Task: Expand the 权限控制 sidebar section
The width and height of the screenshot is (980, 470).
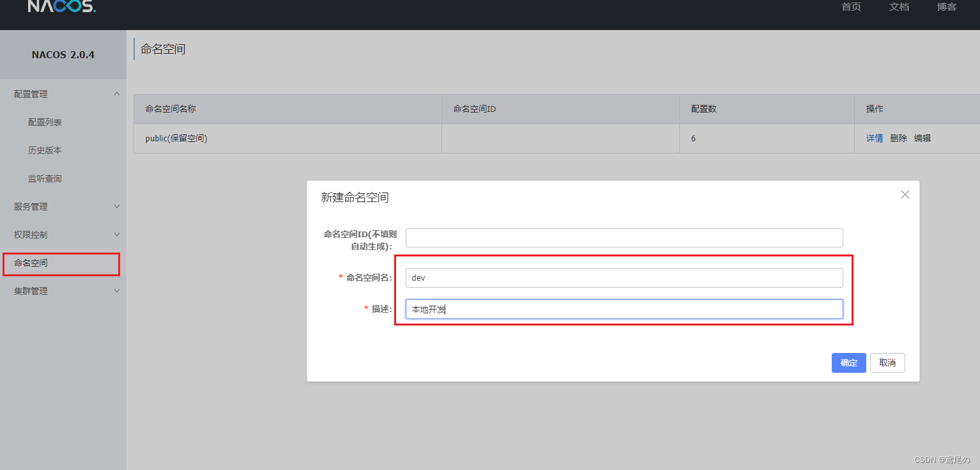Action: pos(63,235)
